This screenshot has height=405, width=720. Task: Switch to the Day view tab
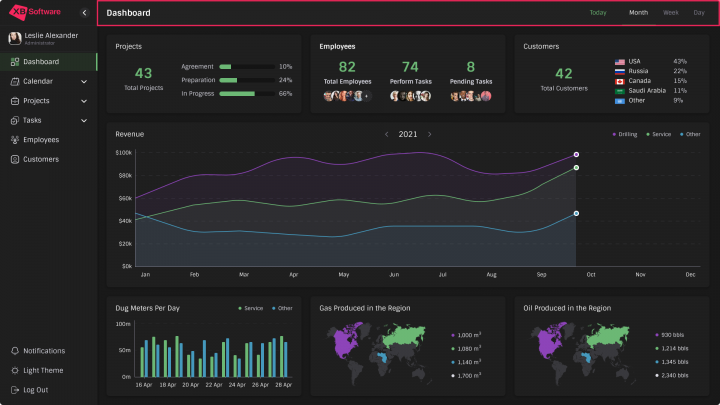tap(698, 13)
